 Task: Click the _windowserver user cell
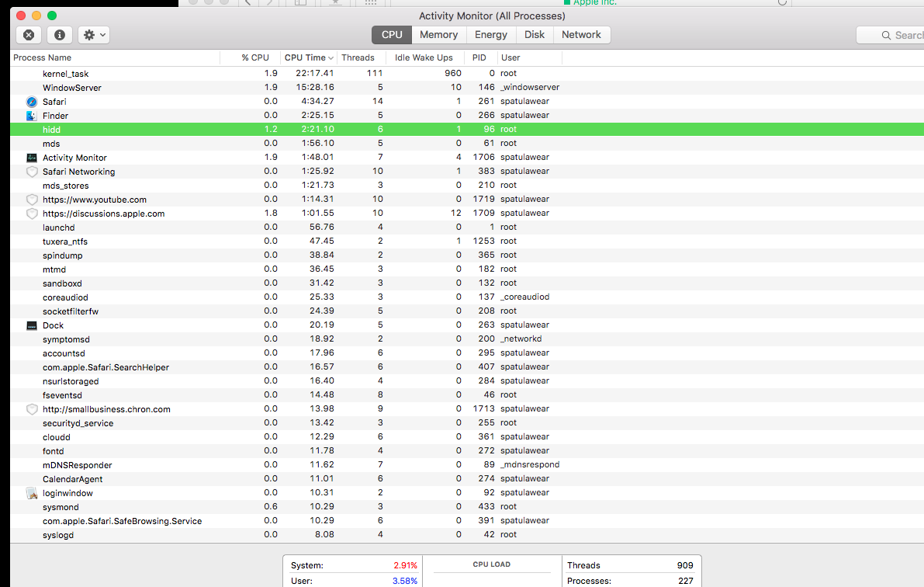tap(530, 87)
